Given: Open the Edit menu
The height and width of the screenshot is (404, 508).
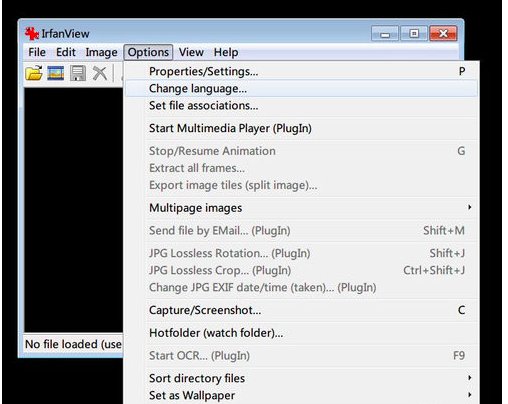Looking at the screenshot, I should tap(66, 52).
